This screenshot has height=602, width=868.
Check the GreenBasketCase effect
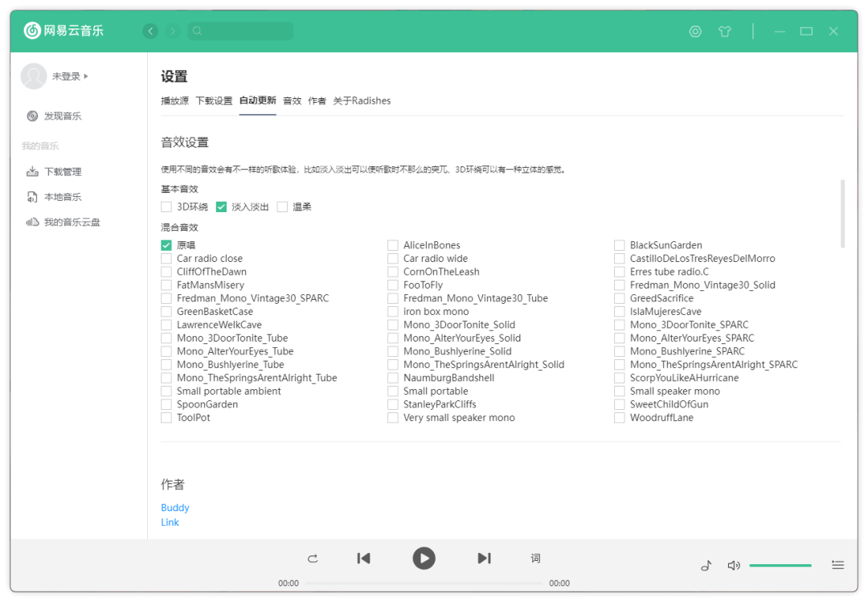click(166, 312)
